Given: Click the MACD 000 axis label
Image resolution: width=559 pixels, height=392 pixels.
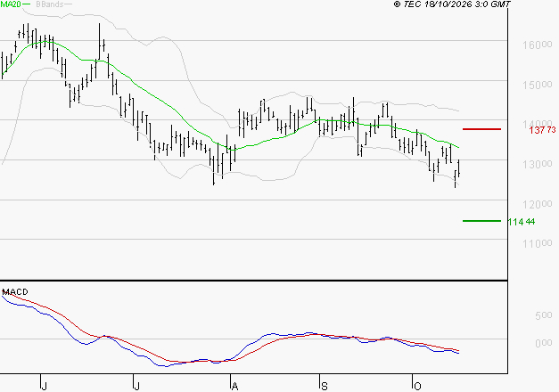Looking at the screenshot, I should coord(543,343).
